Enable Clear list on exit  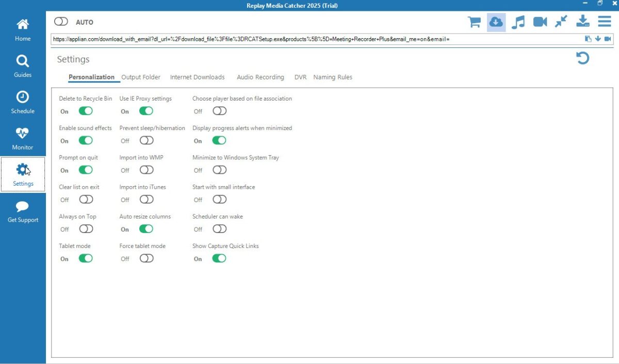click(86, 199)
